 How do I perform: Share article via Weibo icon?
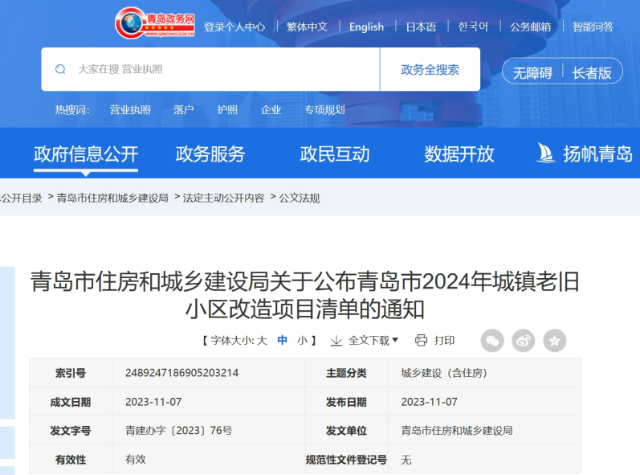[523, 341]
